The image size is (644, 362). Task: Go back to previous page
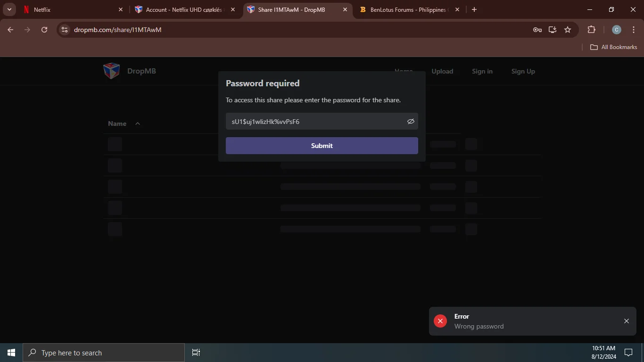coord(10,30)
